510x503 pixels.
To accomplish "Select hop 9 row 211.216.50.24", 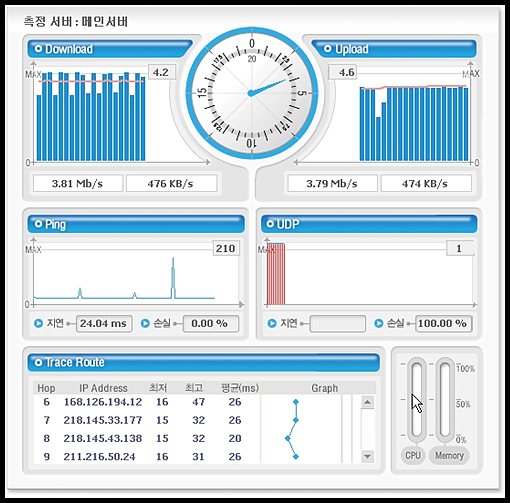I will [x=197, y=456].
